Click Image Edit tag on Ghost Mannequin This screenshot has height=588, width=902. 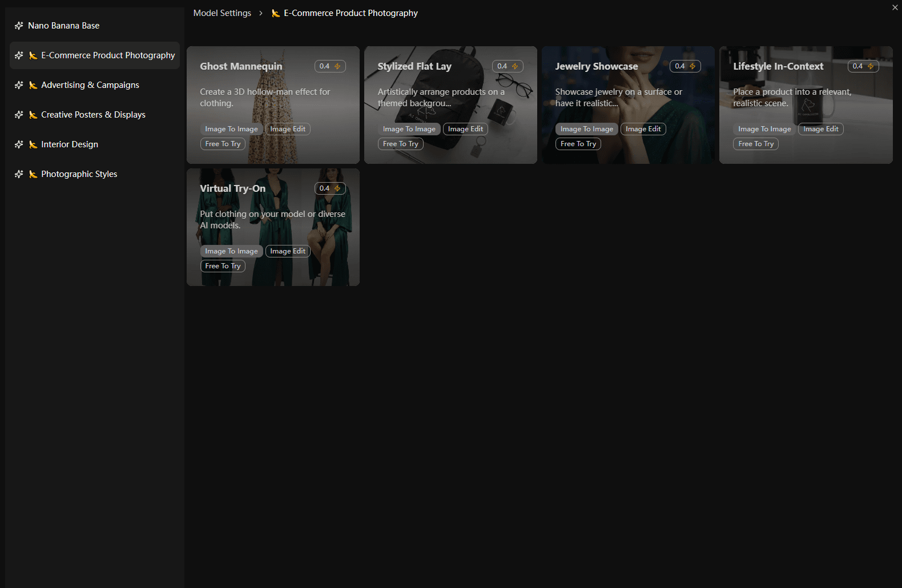(288, 129)
